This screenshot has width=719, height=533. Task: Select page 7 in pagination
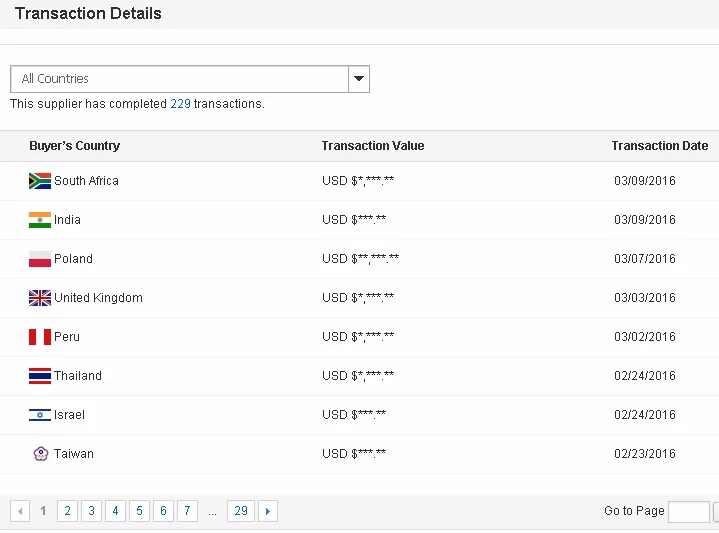click(187, 511)
